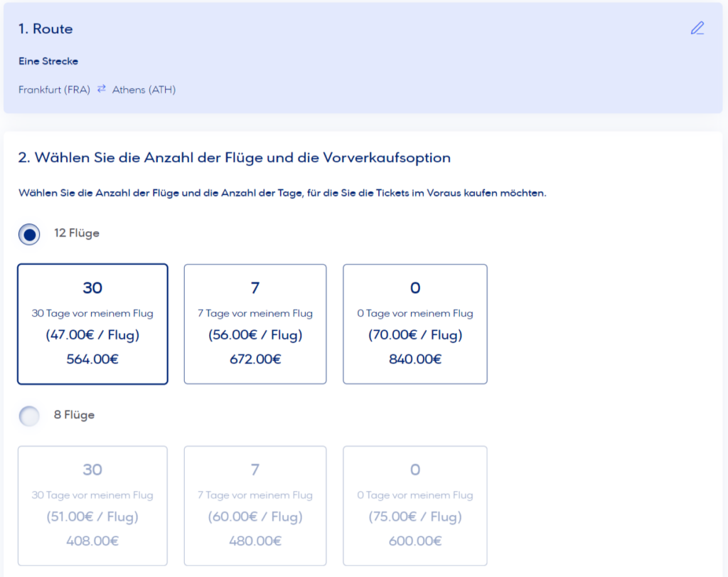Select the 480.00€ 7-day card

(255, 505)
